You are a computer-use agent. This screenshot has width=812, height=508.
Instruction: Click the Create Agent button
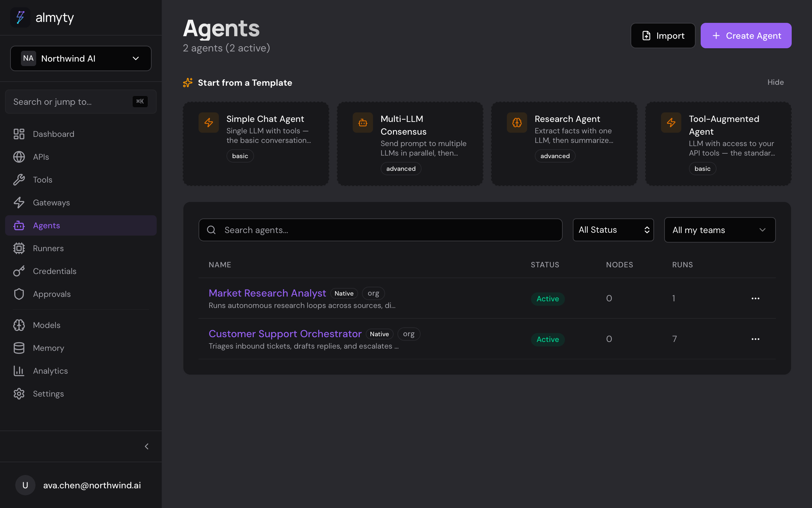click(746, 36)
